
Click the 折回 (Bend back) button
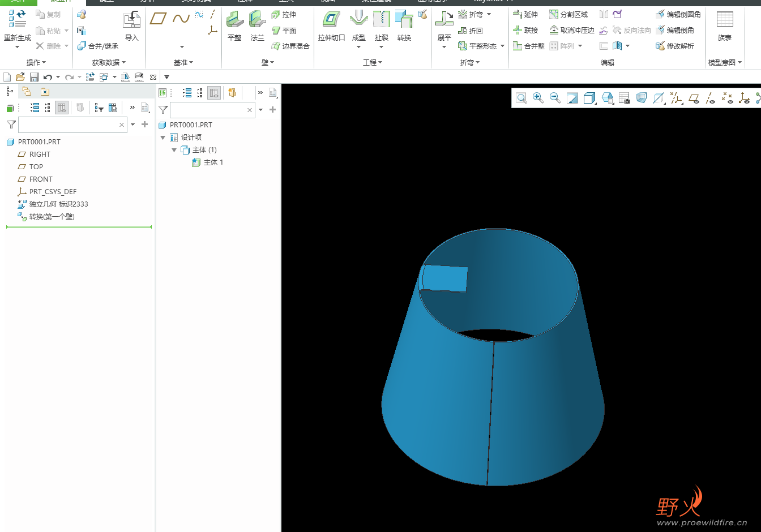click(471, 31)
